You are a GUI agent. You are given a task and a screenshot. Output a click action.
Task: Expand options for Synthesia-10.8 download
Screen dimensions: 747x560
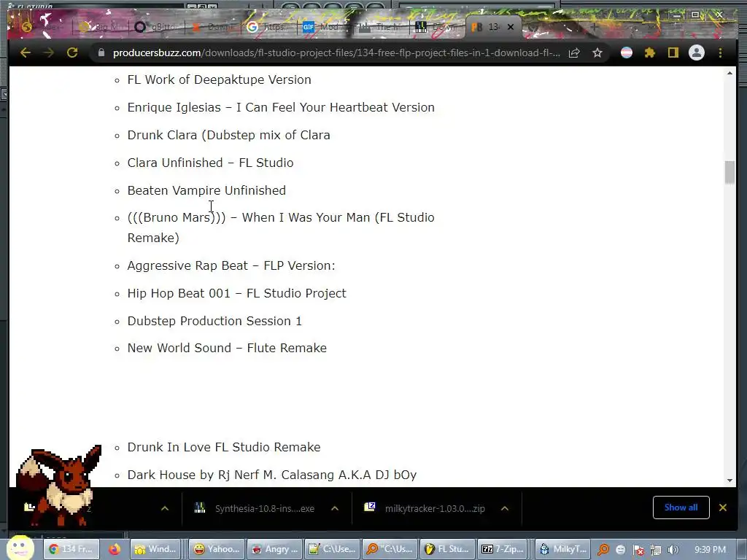click(x=335, y=508)
